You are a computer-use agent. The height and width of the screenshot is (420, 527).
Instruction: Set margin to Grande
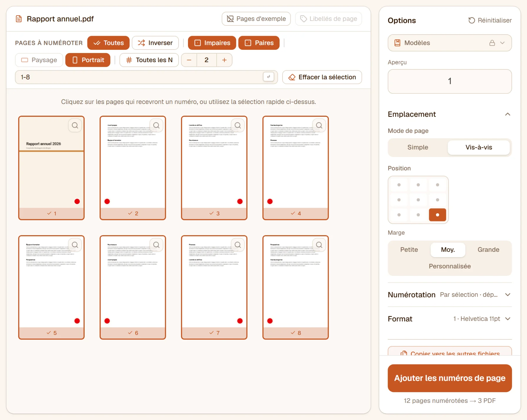pyautogui.click(x=488, y=250)
